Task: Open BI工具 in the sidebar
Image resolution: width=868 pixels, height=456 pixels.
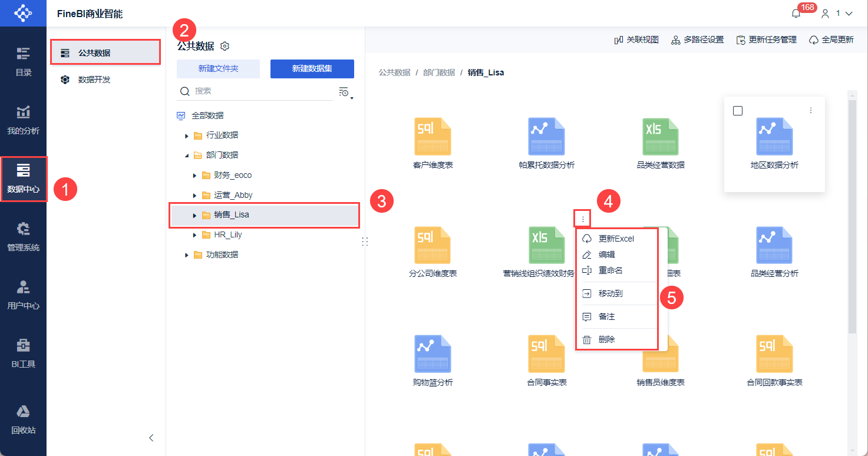Action: pyautogui.click(x=23, y=353)
